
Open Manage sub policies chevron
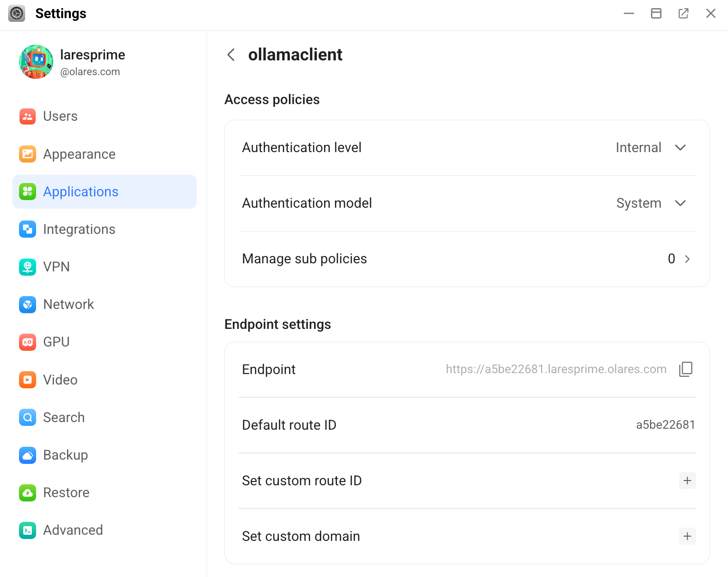[687, 259]
